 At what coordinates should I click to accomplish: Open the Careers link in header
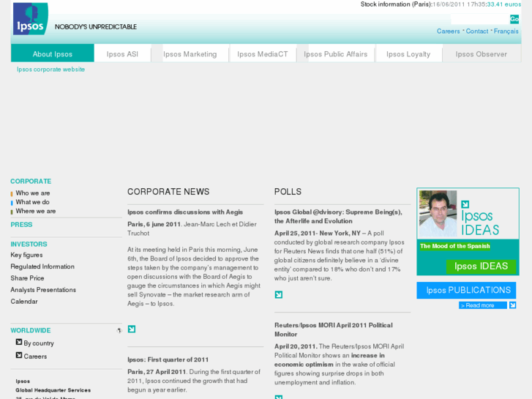(448, 31)
